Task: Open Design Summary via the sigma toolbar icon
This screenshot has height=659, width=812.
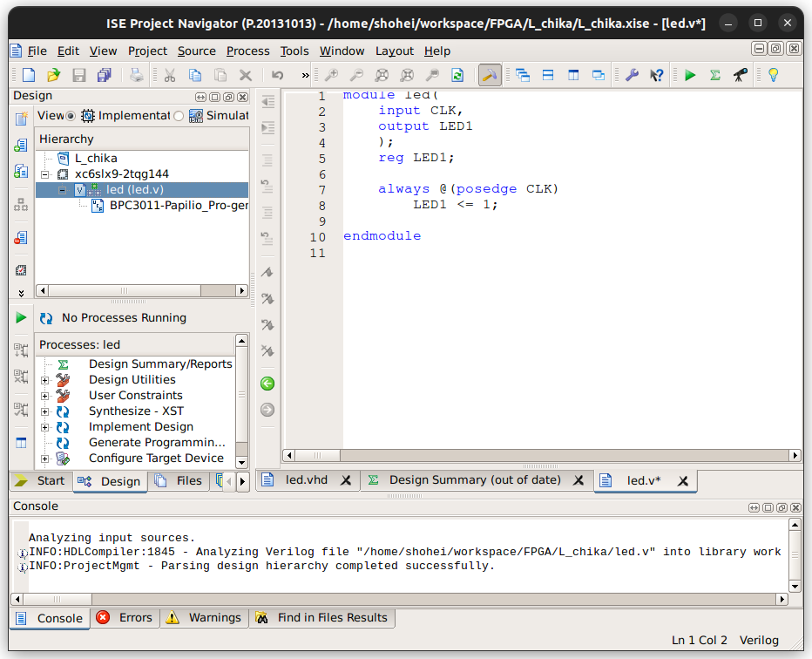Action: click(715, 75)
